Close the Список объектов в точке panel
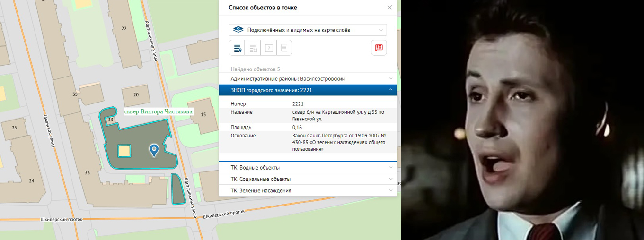The width and height of the screenshot is (644, 240). pyautogui.click(x=389, y=8)
